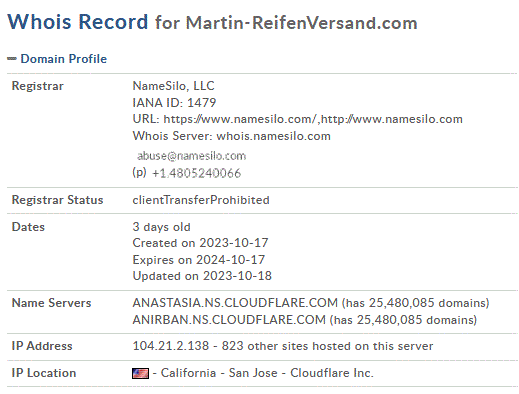Click the IANA ID: 1479 text

174,102
